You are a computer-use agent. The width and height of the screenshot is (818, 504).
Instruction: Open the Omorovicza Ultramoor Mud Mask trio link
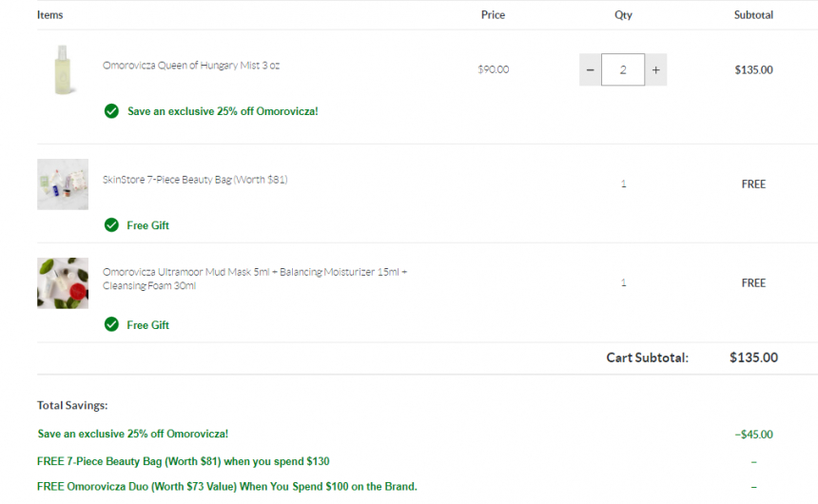[x=255, y=279]
